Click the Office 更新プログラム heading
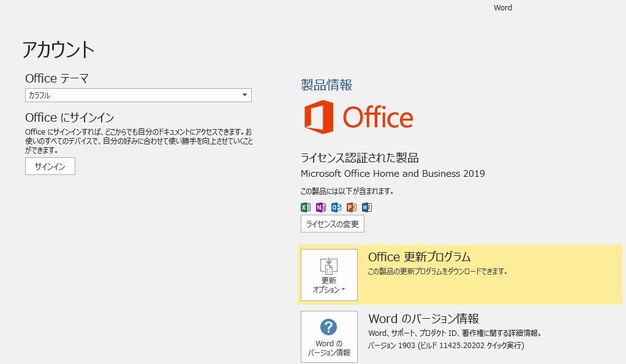This screenshot has height=364, width=626. (x=419, y=257)
